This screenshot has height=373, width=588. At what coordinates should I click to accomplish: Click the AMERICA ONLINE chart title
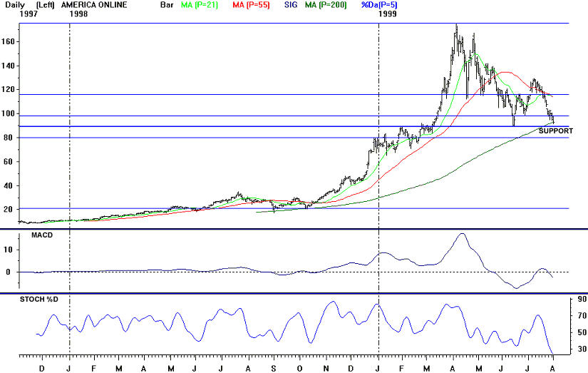pyautogui.click(x=94, y=5)
